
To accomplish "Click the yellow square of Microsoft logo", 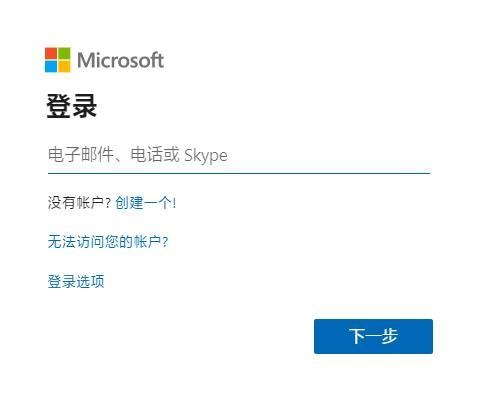I will pos(64,66).
